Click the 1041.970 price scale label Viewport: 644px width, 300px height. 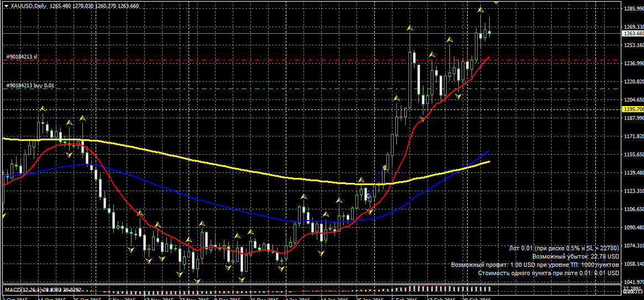[633, 282]
